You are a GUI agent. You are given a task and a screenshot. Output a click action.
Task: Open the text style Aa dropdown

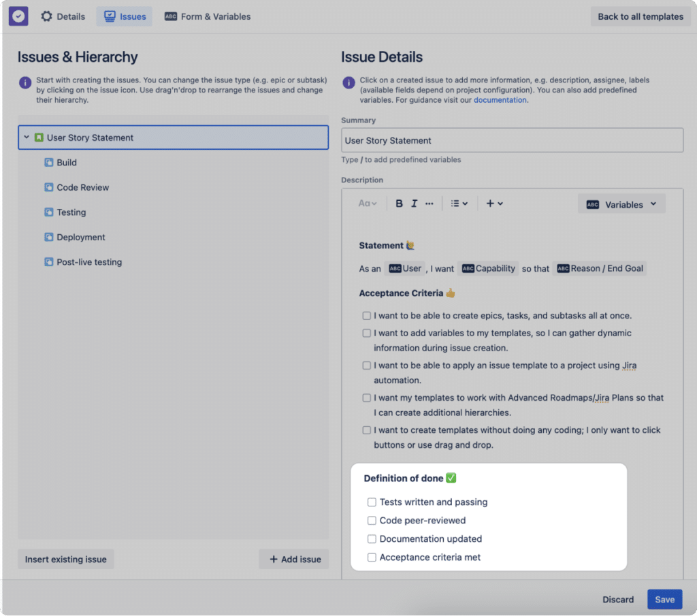(x=368, y=203)
